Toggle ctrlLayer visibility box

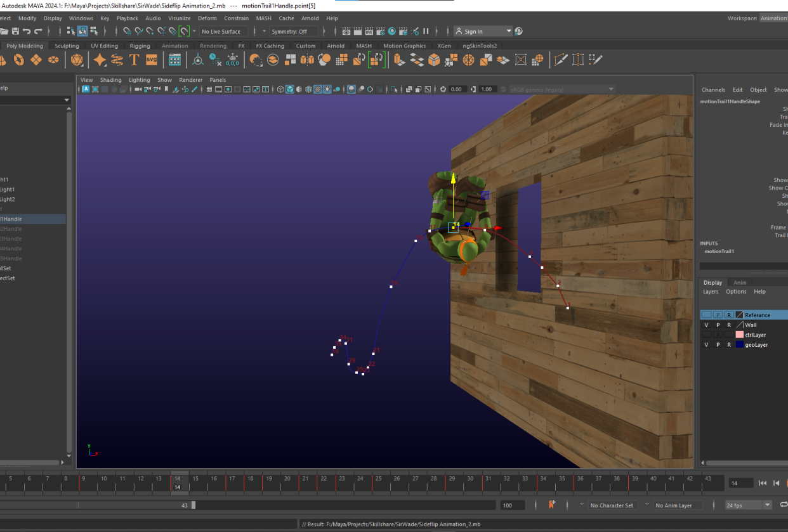tap(706, 335)
